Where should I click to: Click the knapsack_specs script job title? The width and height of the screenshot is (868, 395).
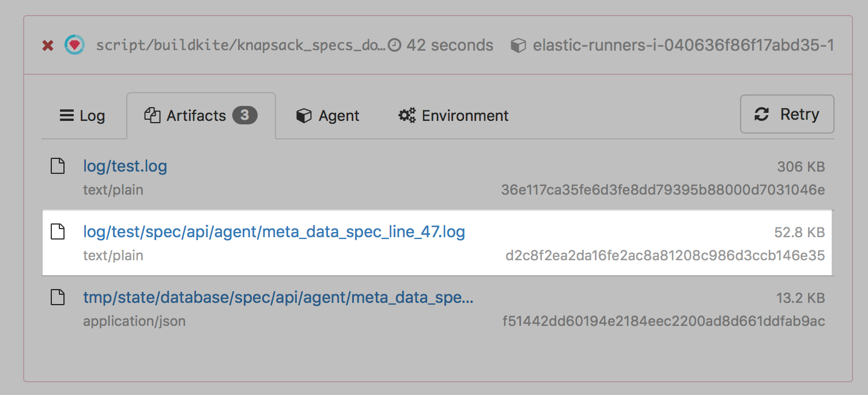tap(241, 45)
